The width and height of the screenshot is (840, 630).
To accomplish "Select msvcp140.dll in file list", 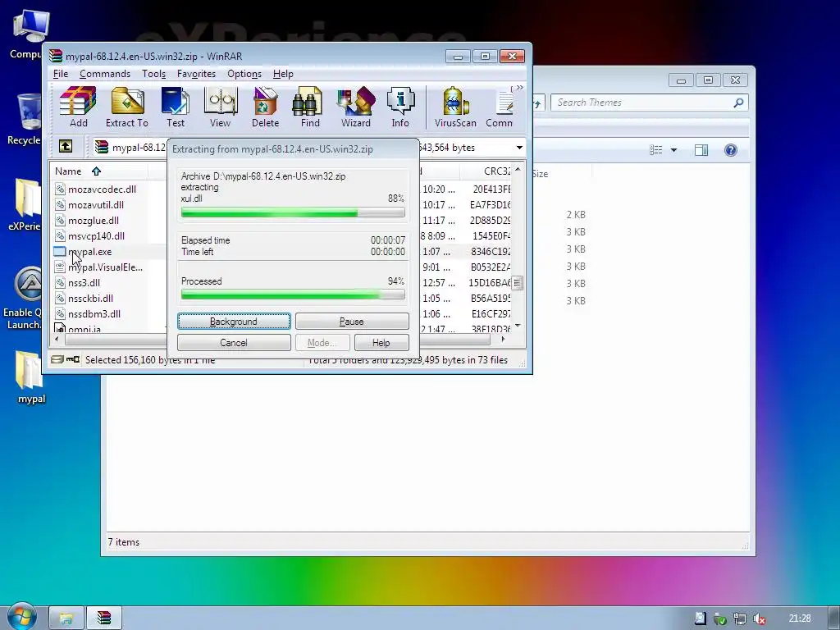I will [x=96, y=235].
